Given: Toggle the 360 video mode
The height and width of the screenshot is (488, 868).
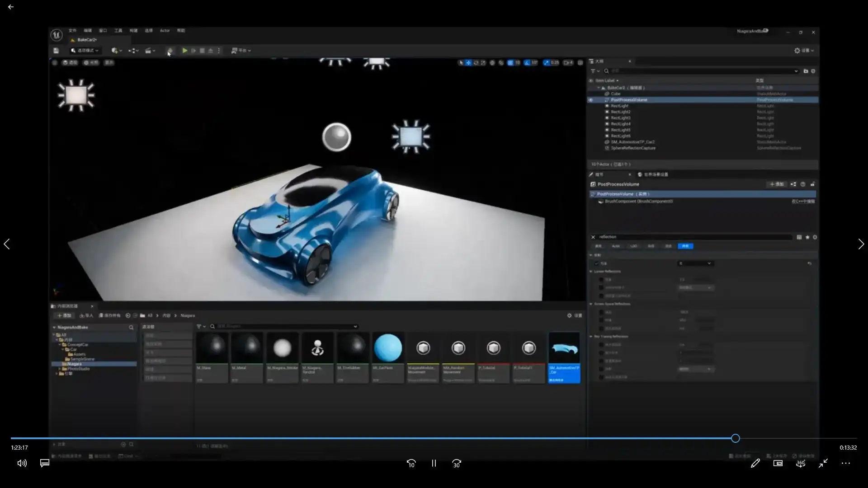Looking at the screenshot, I should (800, 463).
